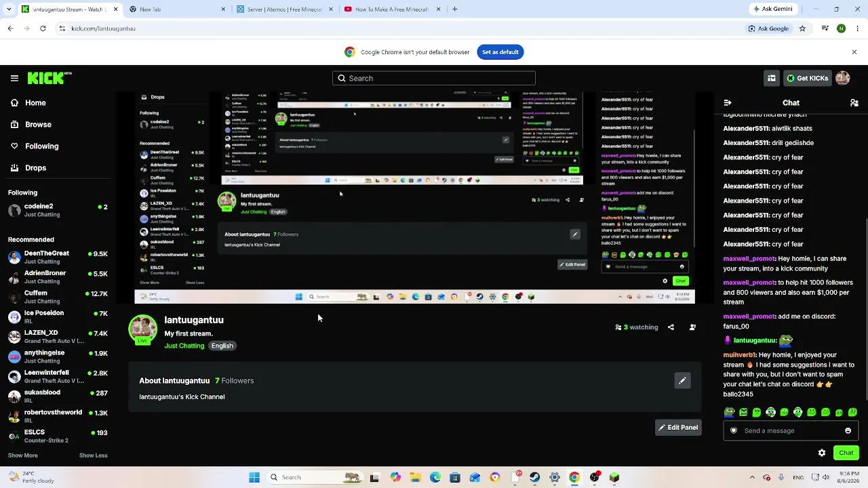The image size is (868, 488).
Task: Open Ice Poseidon recommended channel
Action: point(58,317)
